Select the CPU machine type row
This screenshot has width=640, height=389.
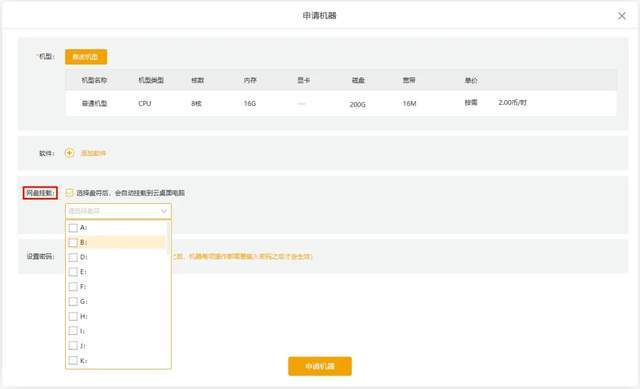[341, 103]
